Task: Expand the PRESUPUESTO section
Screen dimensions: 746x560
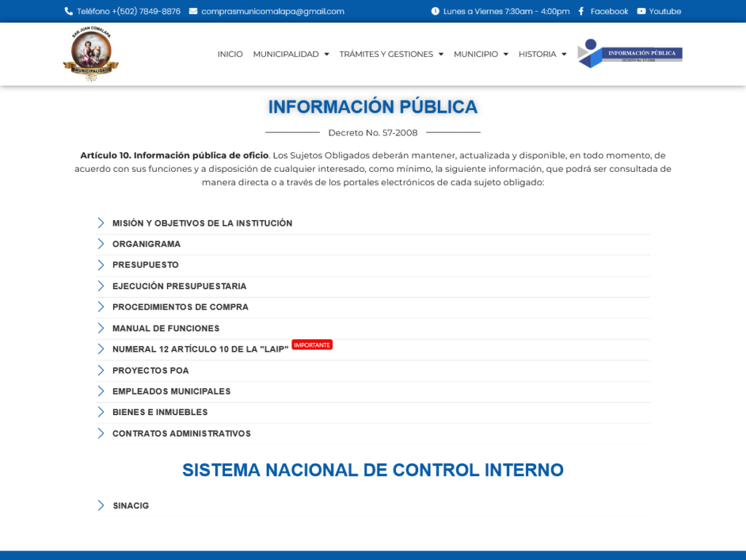Action: (x=145, y=265)
